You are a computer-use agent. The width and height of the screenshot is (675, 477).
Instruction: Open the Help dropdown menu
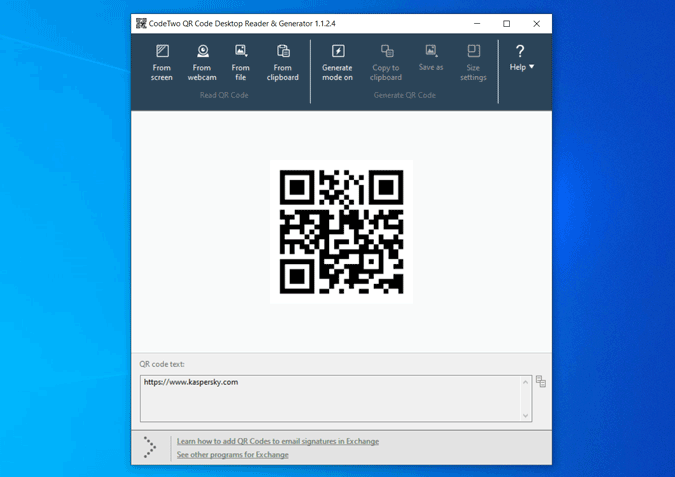pos(521,58)
